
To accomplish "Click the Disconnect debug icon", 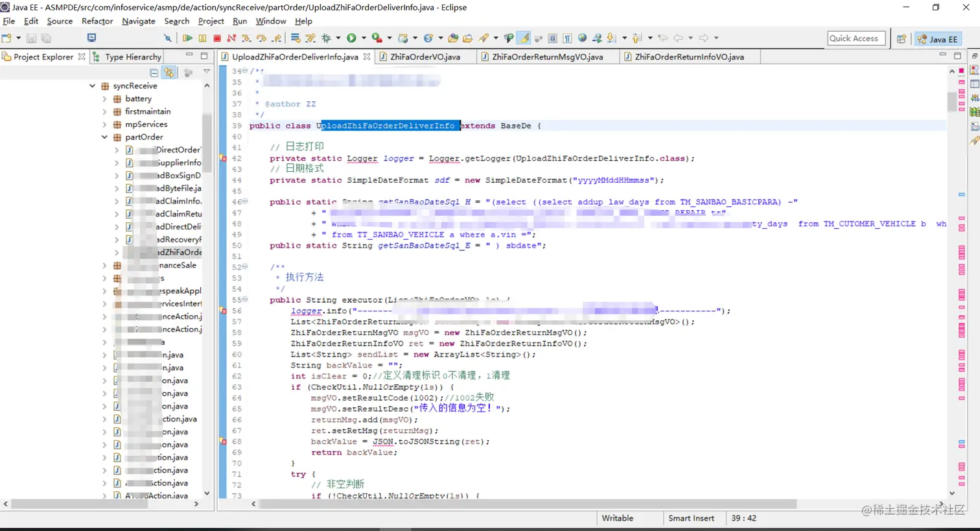I will [231, 38].
